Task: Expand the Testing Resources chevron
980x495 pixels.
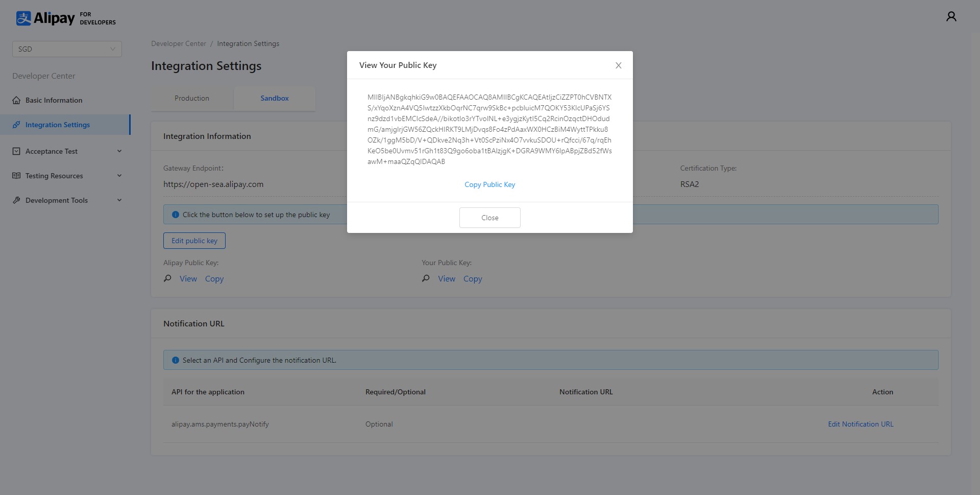Action: click(119, 176)
